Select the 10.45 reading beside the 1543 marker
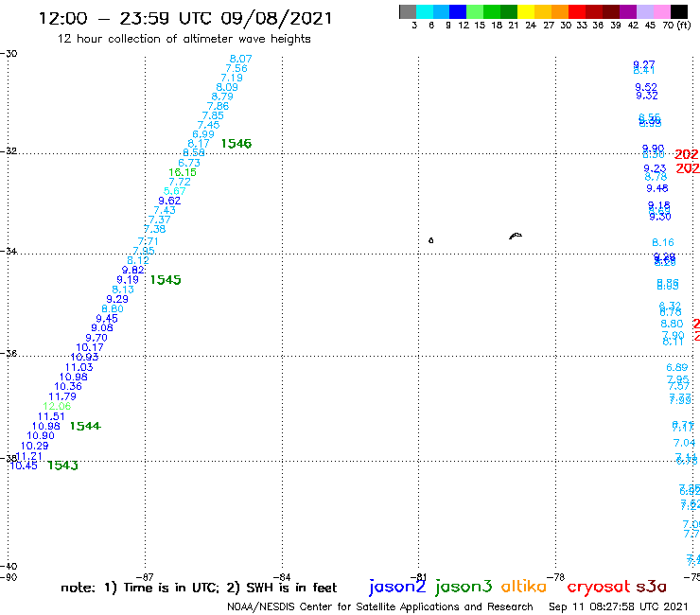The image size is (700, 615). click(24, 466)
